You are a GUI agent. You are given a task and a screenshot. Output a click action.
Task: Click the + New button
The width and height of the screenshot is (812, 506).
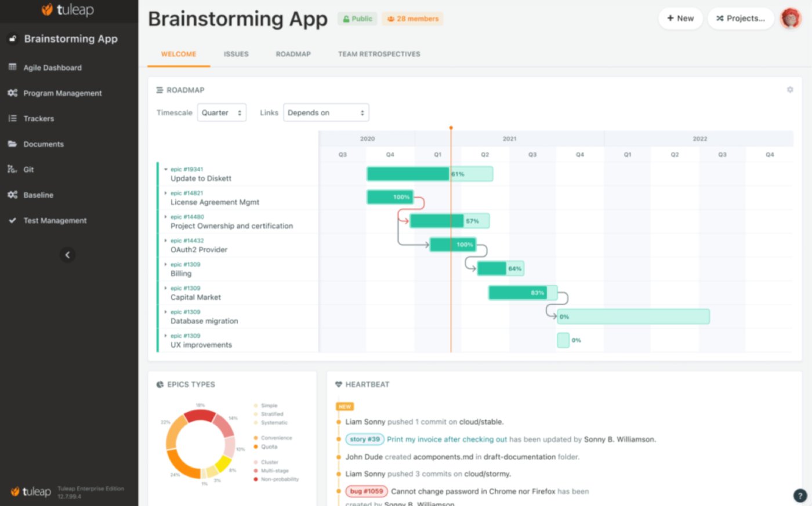[680, 18]
